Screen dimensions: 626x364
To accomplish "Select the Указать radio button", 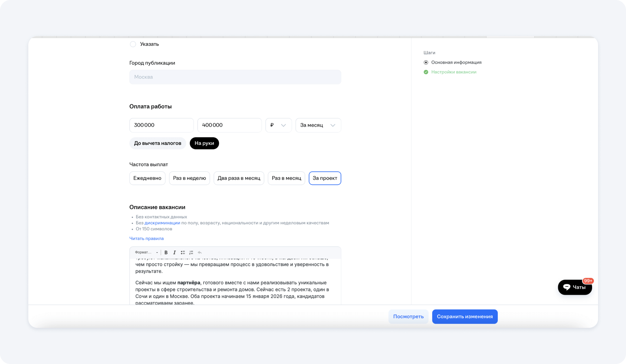I will pos(133,44).
